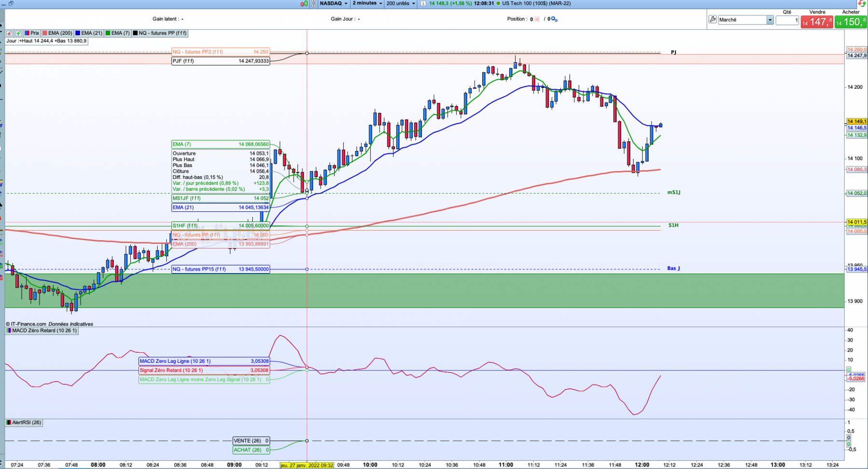The width and height of the screenshot is (868, 469).
Task: Click the EMA (200) legend tab
Action: coord(57,33)
